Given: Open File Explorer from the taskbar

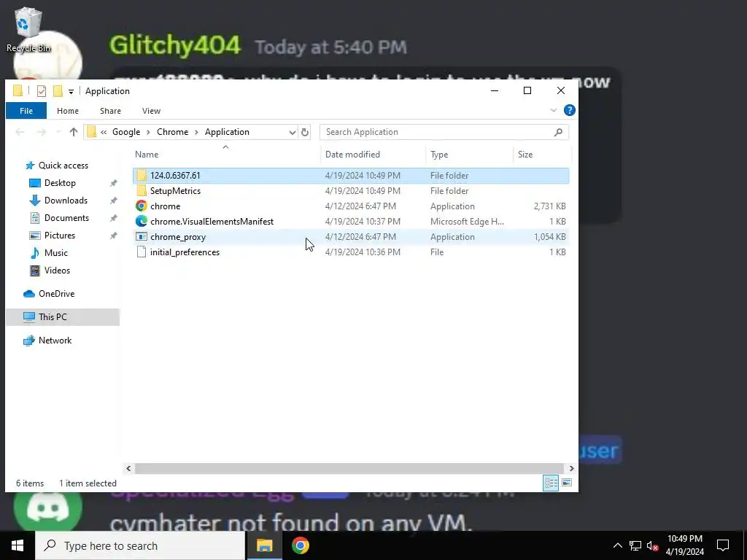Looking at the screenshot, I should tap(264, 545).
